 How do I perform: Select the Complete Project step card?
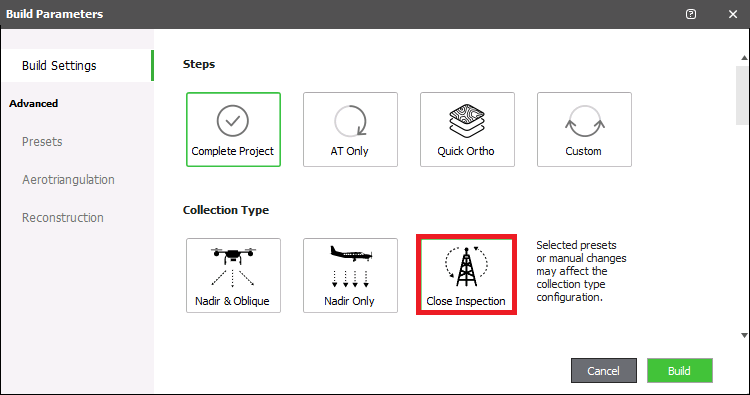click(x=233, y=130)
